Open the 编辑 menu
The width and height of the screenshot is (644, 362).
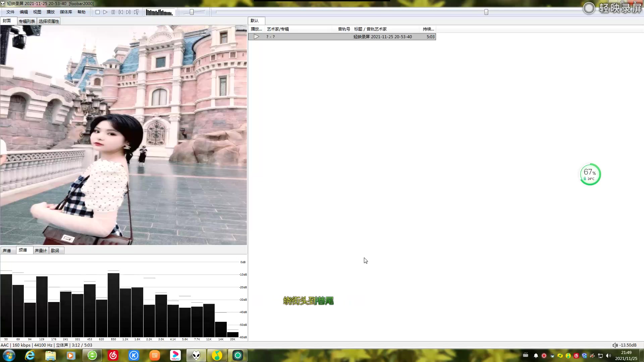pos(24,12)
